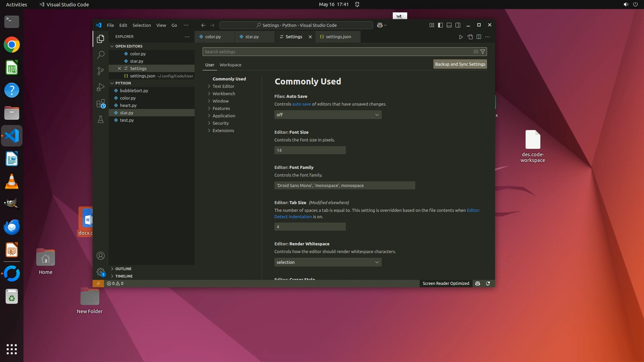This screenshot has width=644, height=362.
Task: Click the Backup and Sync Settings button
Action: point(460,64)
